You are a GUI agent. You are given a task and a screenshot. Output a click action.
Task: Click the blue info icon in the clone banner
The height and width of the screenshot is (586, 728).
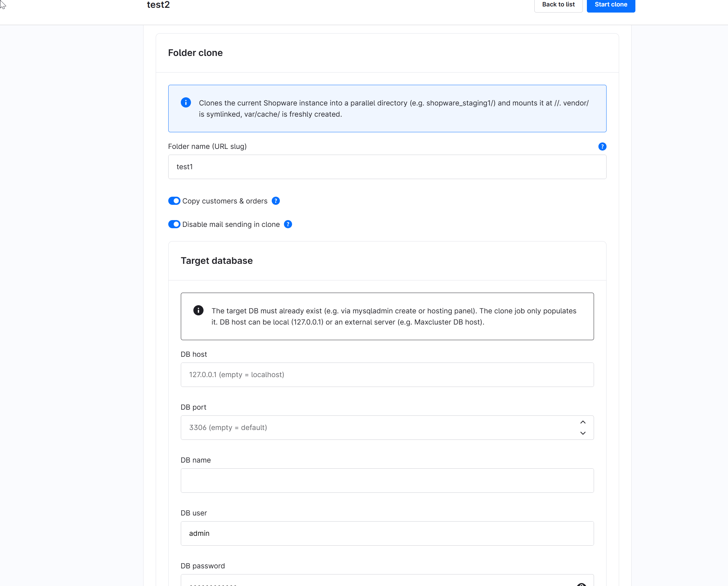click(186, 102)
